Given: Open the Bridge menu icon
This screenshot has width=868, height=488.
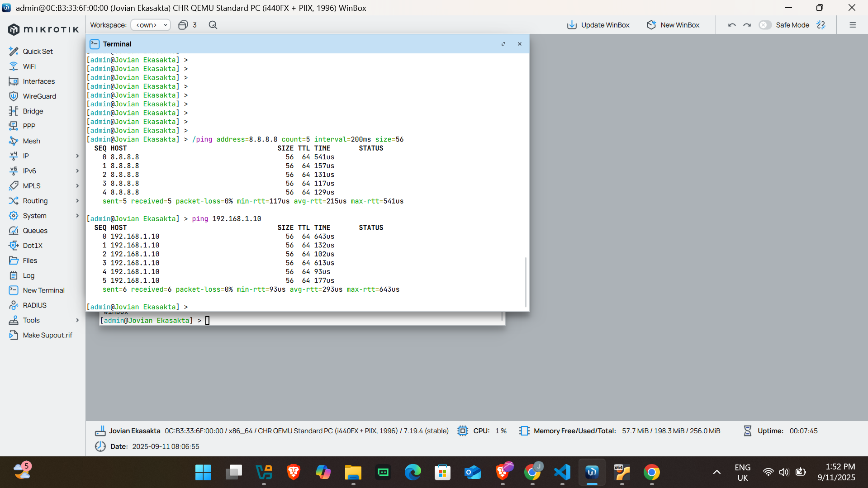Looking at the screenshot, I should [x=14, y=111].
